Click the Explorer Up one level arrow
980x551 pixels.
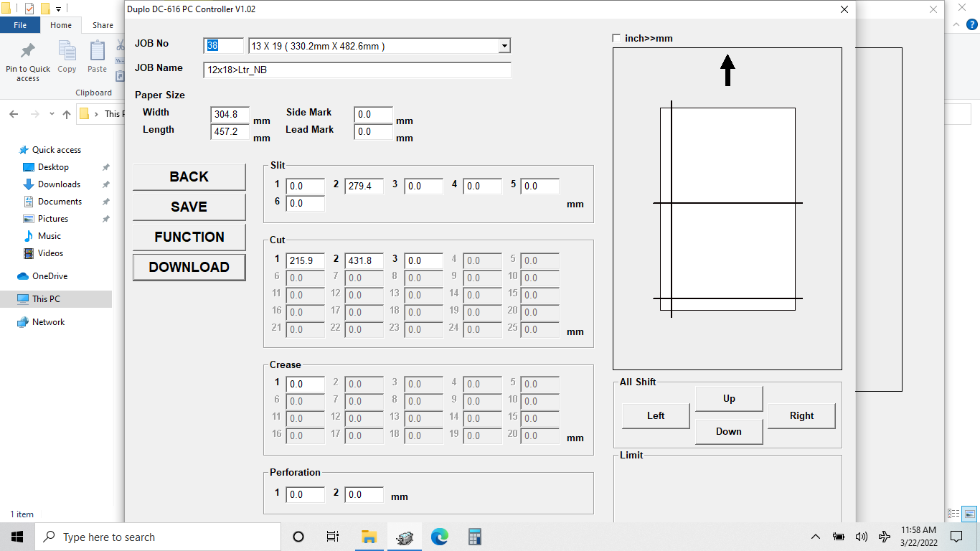pos(67,114)
